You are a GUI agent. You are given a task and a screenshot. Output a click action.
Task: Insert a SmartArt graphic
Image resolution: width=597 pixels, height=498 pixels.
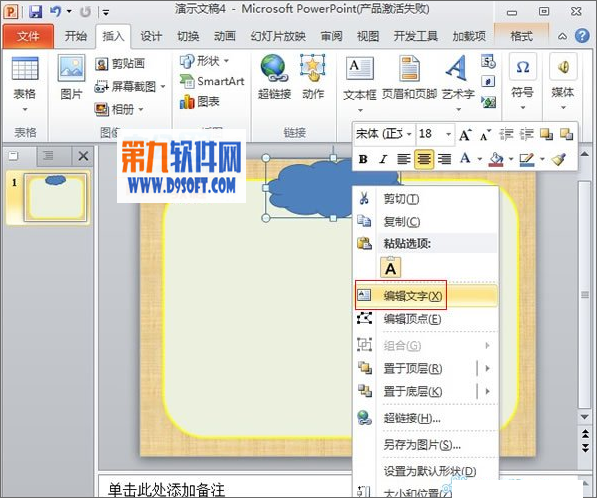pyautogui.click(x=212, y=81)
